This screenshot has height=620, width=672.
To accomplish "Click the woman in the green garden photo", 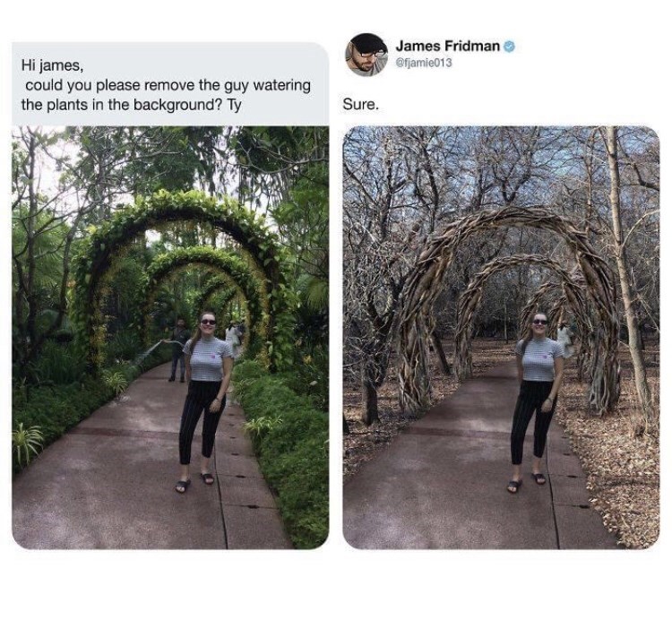I will pos(206,394).
